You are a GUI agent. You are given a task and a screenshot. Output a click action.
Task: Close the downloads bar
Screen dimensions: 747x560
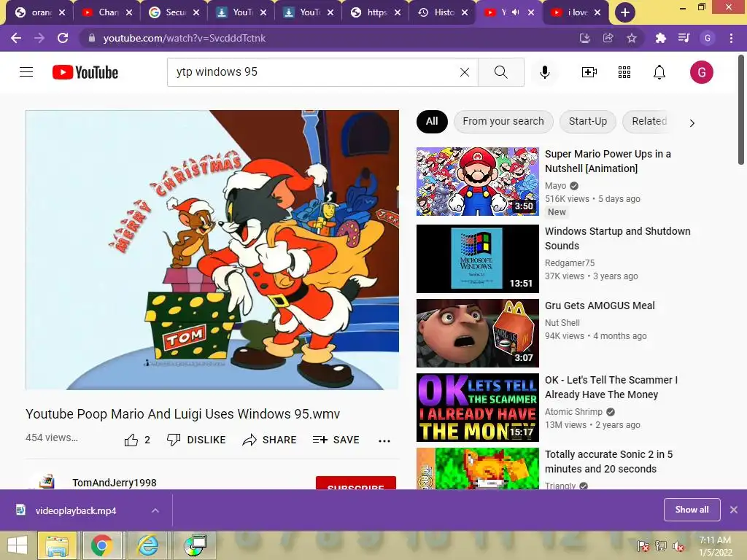[x=734, y=510]
